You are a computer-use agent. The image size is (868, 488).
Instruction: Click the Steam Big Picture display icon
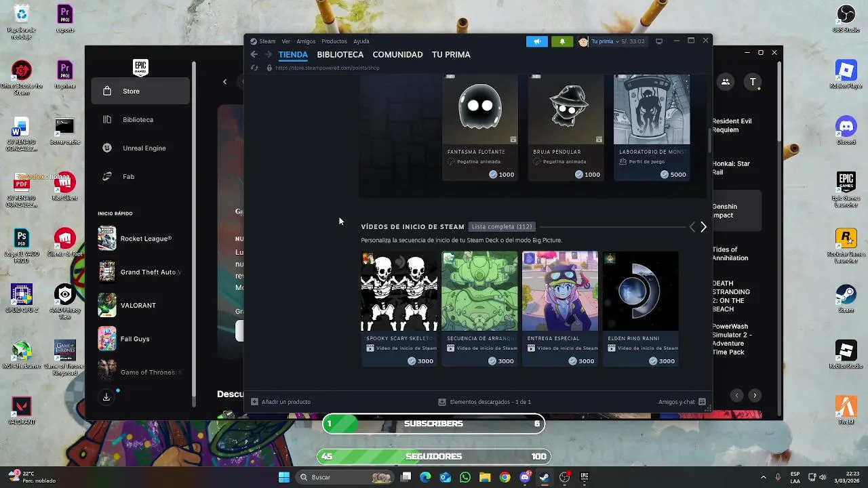point(659,41)
